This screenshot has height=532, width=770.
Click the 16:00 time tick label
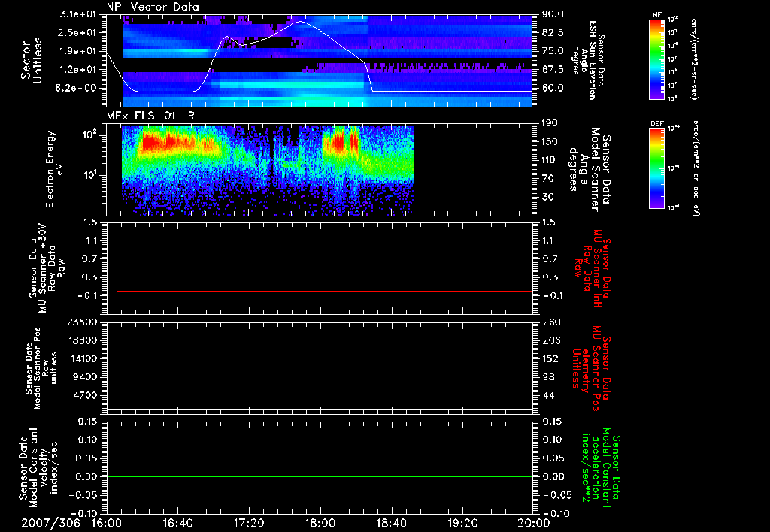click(107, 523)
